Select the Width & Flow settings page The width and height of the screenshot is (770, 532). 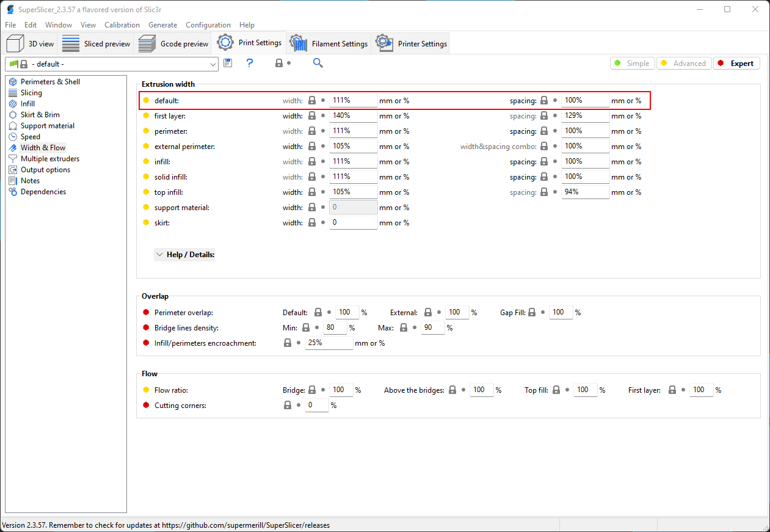(x=43, y=147)
